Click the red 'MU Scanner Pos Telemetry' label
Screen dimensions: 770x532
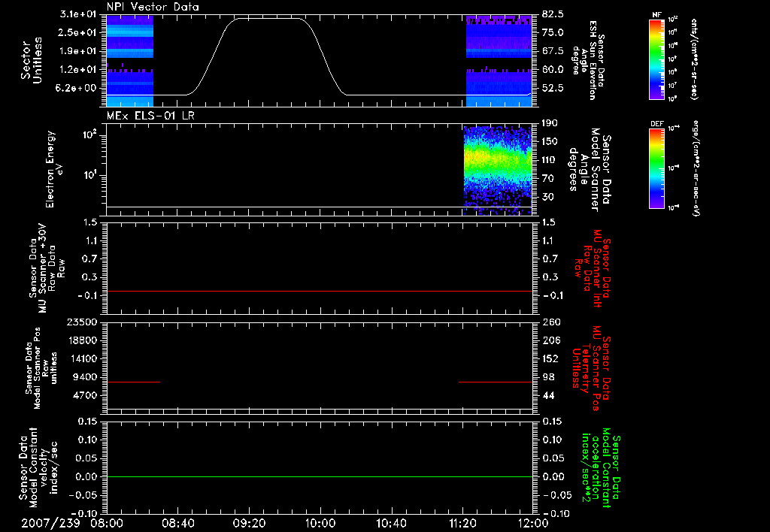tap(592, 368)
